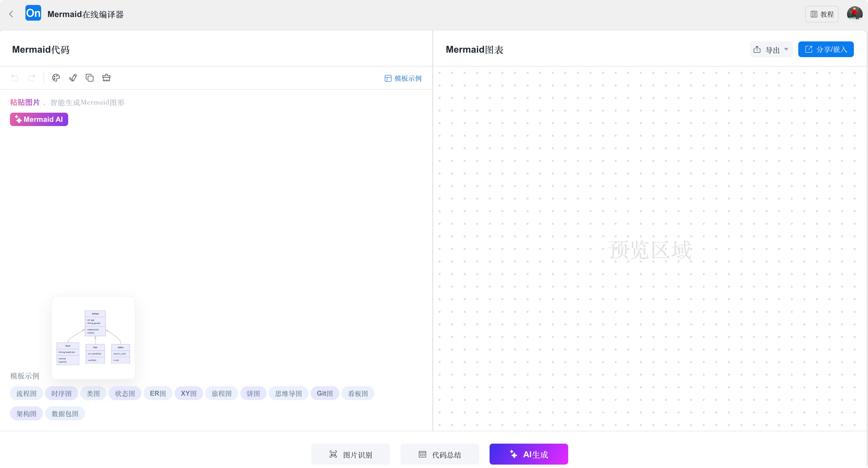Click the 模板示例 label above chips
The height and width of the screenshot is (468, 868).
(25, 376)
